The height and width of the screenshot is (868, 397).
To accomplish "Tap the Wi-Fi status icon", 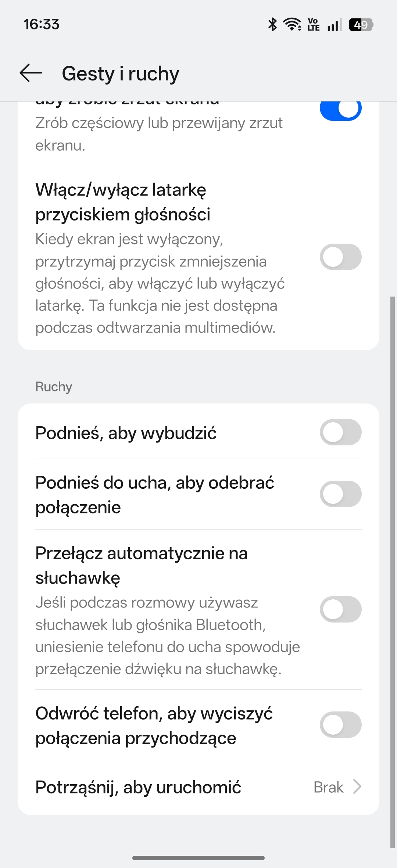I will 292,25.
